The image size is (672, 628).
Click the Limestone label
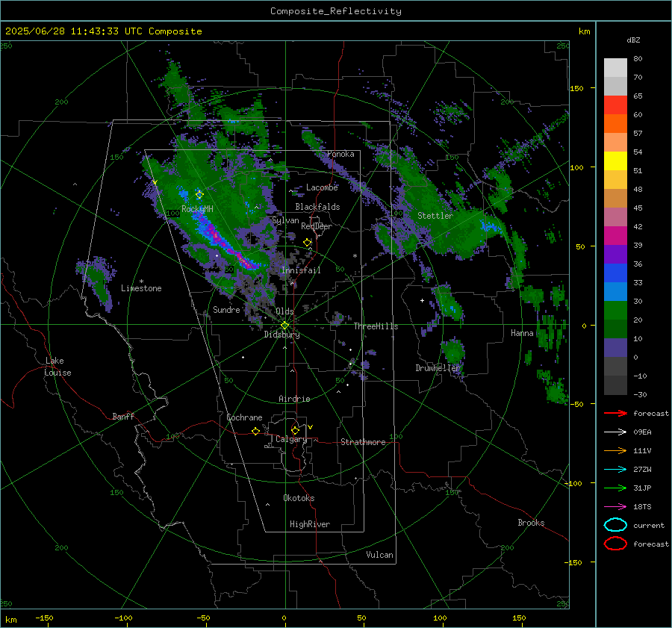tap(141, 288)
